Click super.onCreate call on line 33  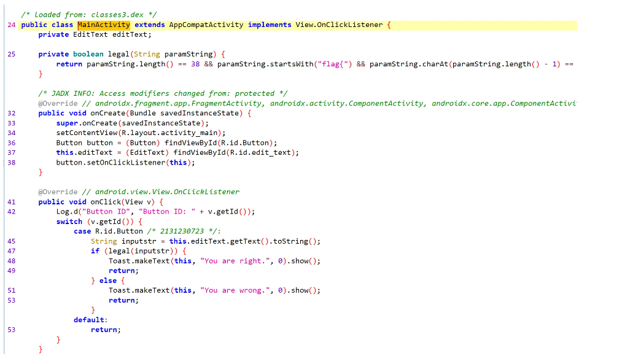pos(87,123)
